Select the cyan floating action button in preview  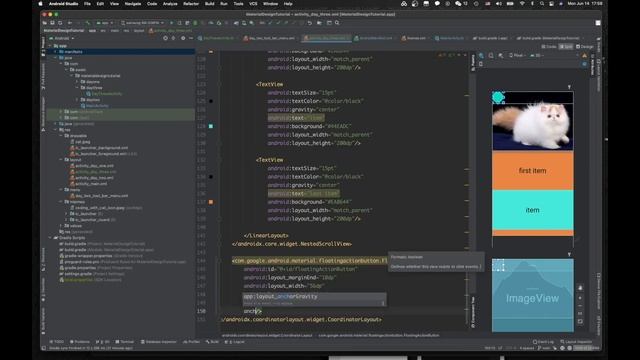click(x=498, y=97)
